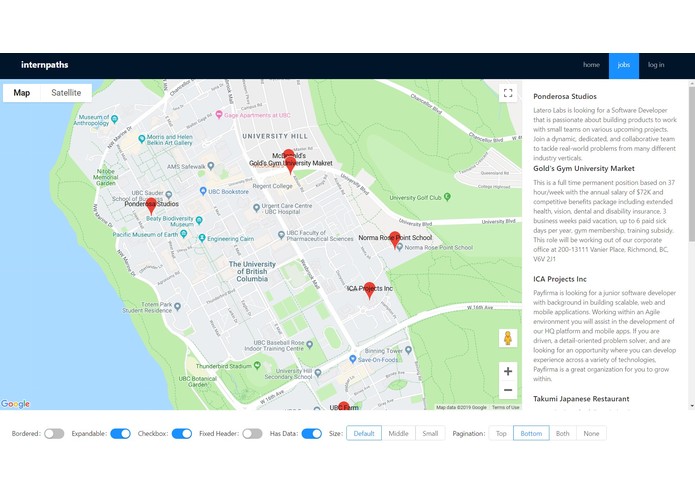
Task: Click the Beaty Biodiversity Museum marker
Action: click(199, 220)
